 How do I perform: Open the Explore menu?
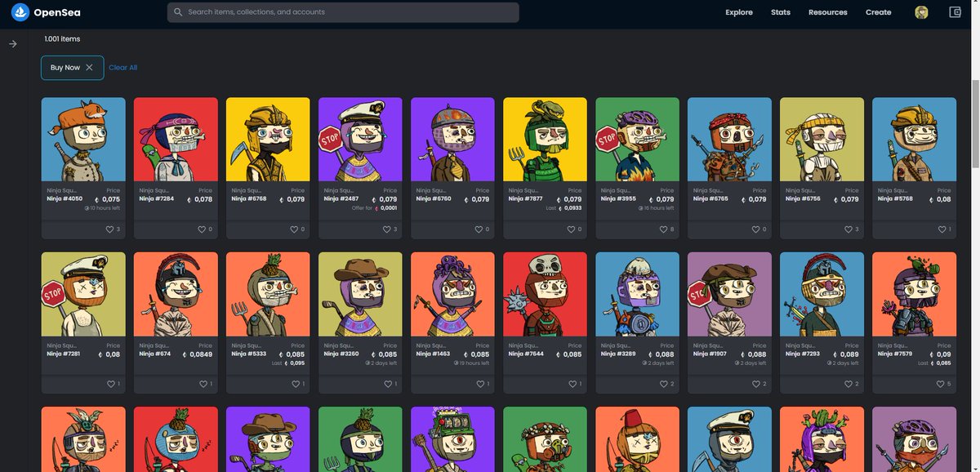tap(737, 11)
